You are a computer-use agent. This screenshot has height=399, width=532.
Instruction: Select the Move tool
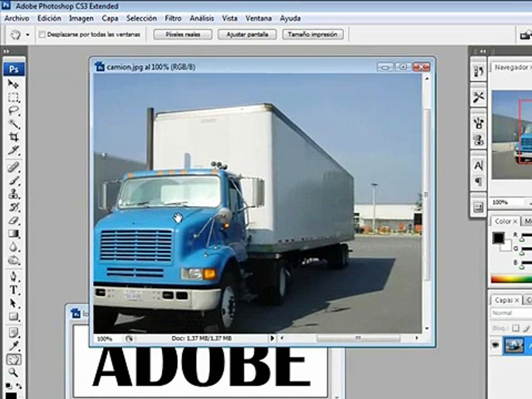(x=13, y=84)
